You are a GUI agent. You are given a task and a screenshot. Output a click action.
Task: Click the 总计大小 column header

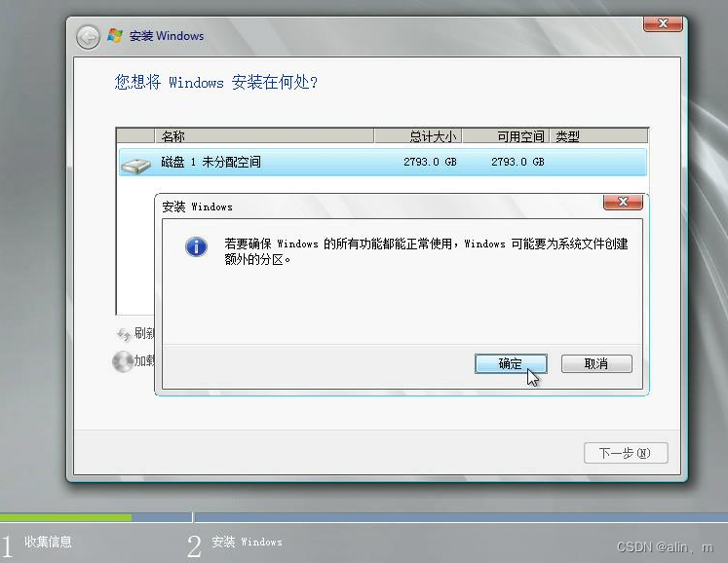pos(418,136)
